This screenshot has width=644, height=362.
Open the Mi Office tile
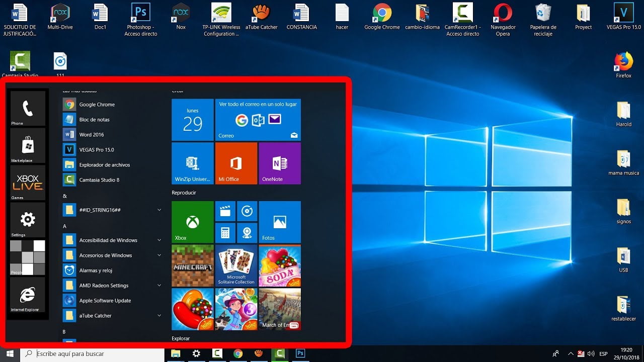236,163
